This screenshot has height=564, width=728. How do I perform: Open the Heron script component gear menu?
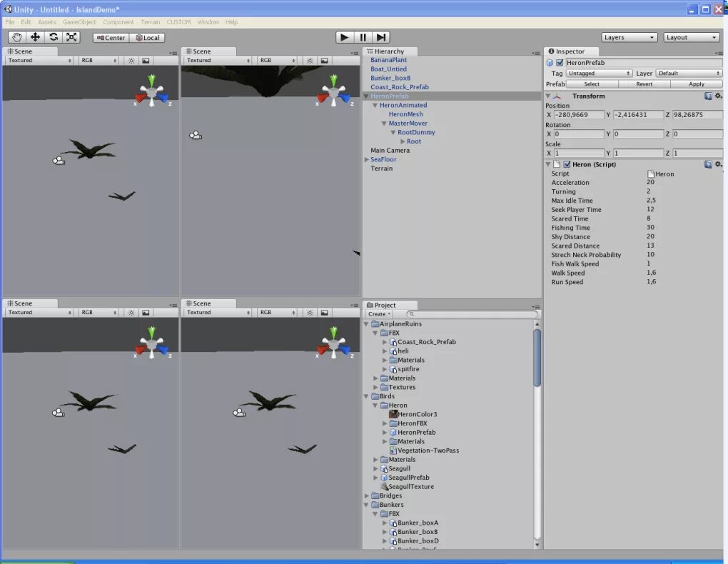pyautogui.click(x=719, y=164)
